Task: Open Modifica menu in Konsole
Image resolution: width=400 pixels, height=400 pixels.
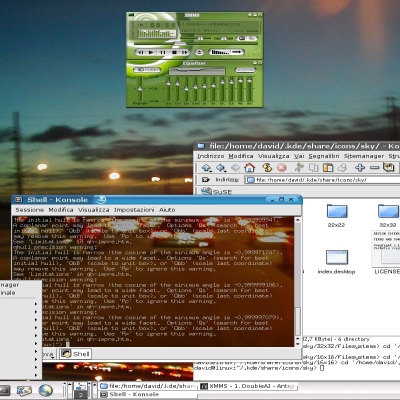Action: [61, 210]
